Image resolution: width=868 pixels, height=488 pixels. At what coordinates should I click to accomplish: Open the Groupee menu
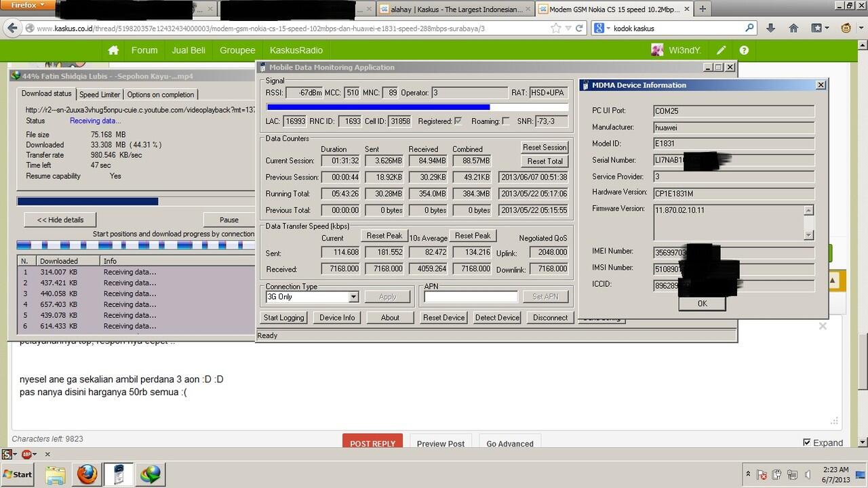click(x=237, y=50)
